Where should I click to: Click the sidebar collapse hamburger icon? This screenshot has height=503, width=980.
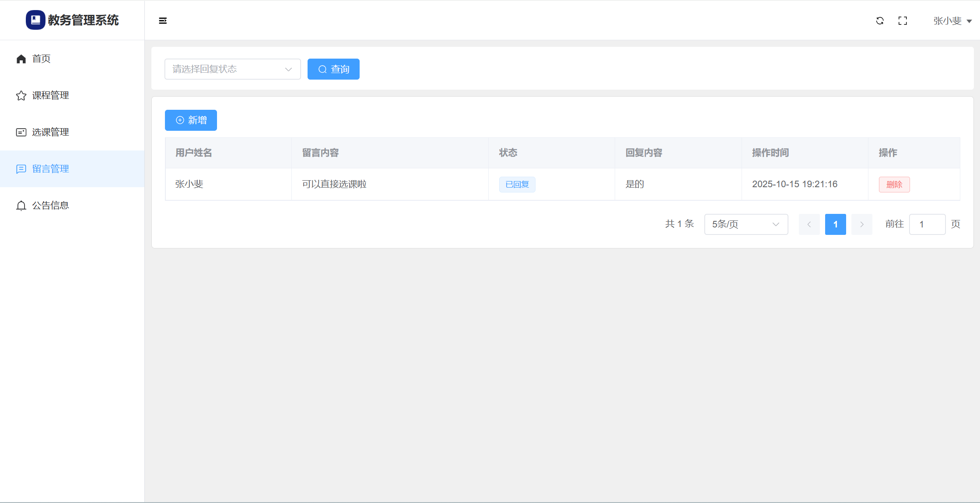pos(163,21)
